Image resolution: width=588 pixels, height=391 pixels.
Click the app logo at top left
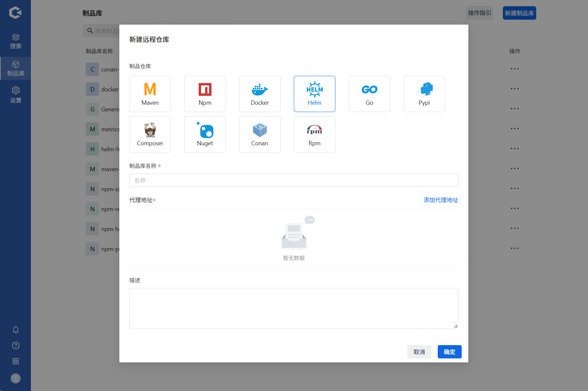(x=15, y=13)
